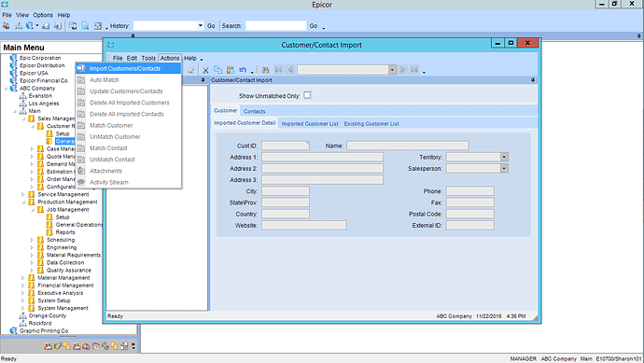Open the Territory dropdown
644x363 pixels.
504,157
